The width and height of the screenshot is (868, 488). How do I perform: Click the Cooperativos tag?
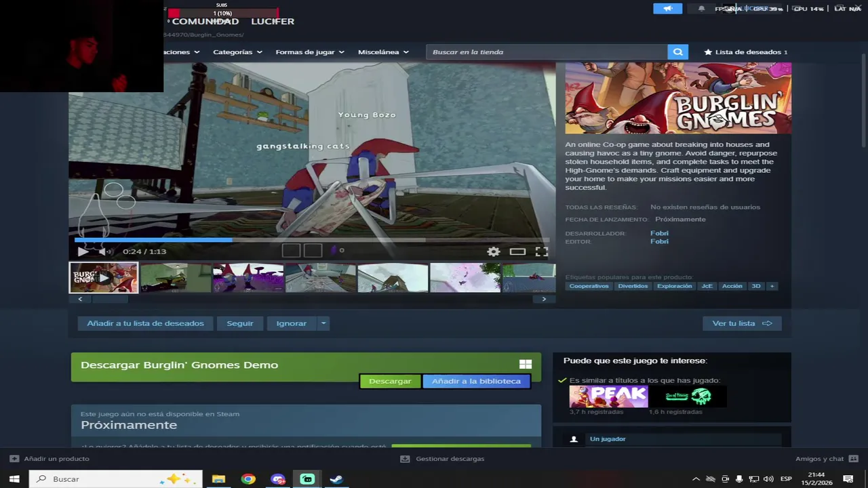click(589, 286)
